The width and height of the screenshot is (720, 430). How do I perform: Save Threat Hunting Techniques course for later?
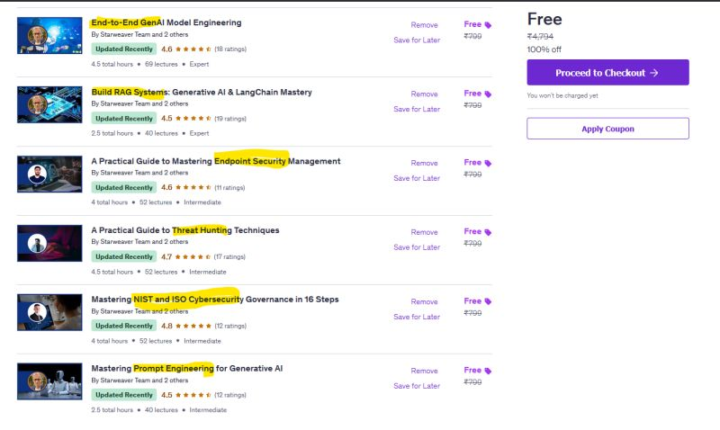pyautogui.click(x=416, y=247)
